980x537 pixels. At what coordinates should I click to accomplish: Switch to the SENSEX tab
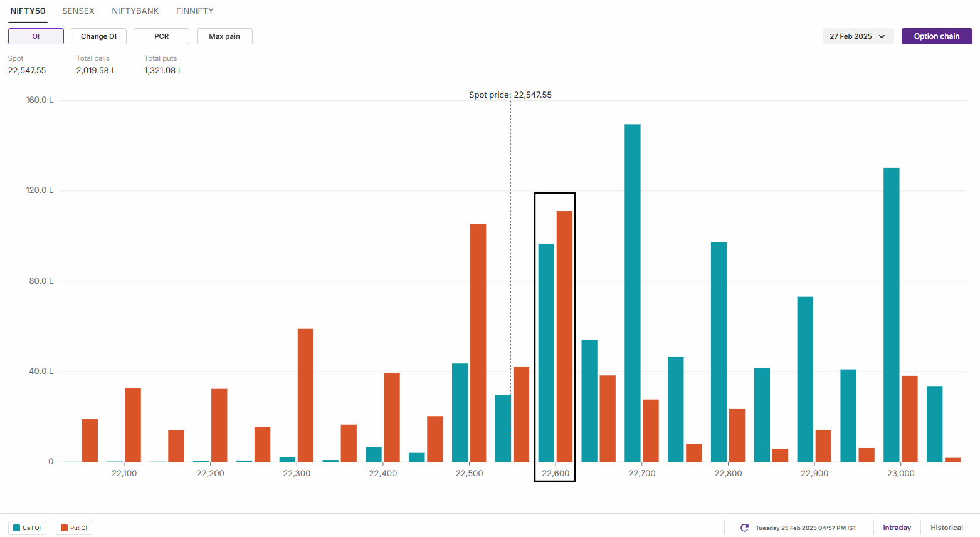pos(78,11)
